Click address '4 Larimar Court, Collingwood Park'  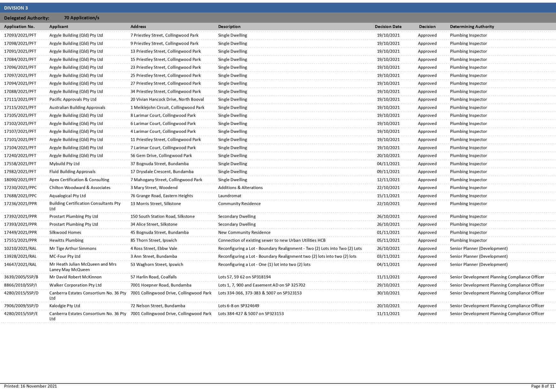click(163, 132)
